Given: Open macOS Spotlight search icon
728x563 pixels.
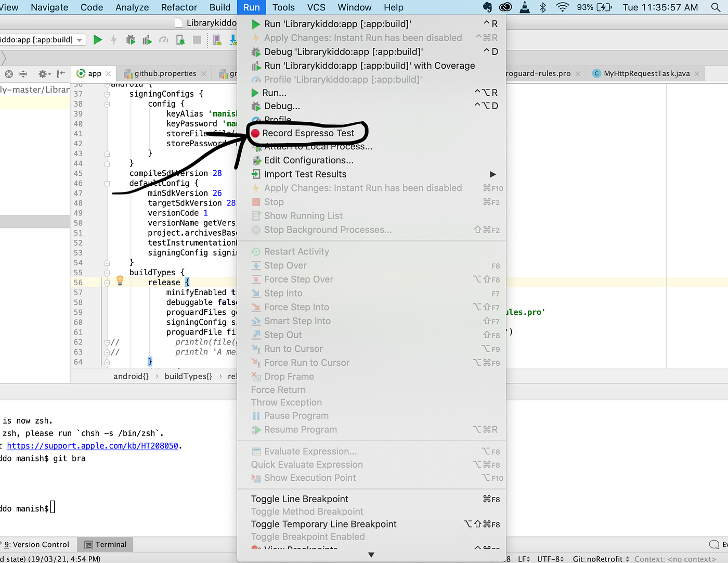Looking at the screenshot, I should click(716, 7).
